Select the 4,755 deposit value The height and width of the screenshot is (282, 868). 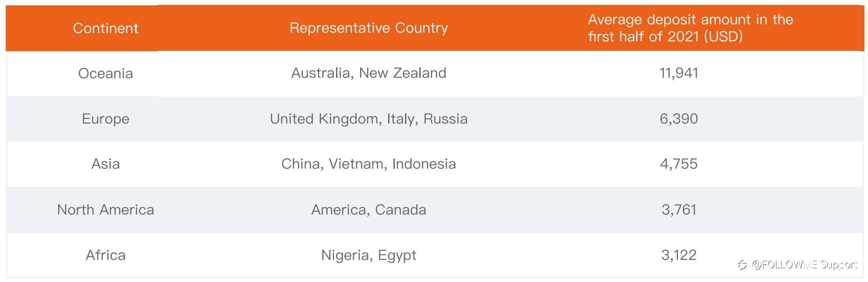(x=679, y=164)
